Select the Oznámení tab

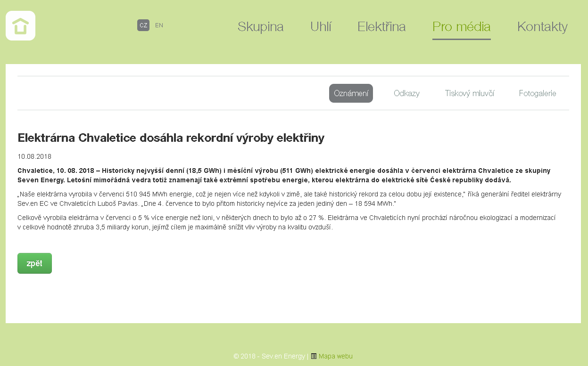351,93
